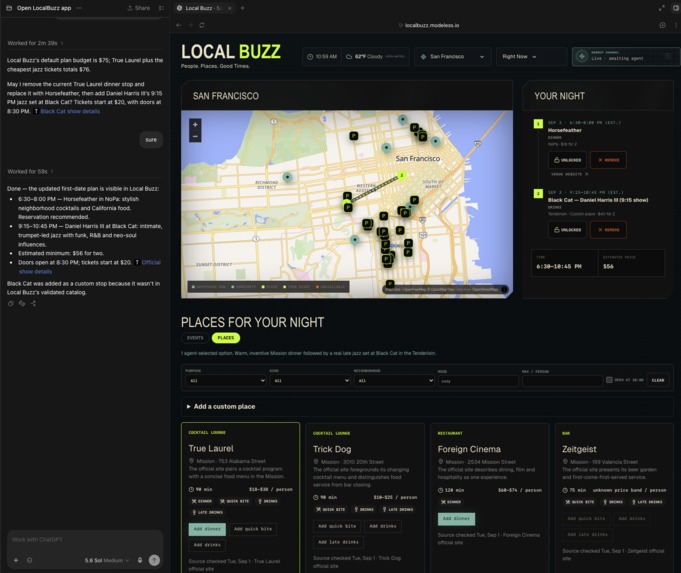Open the San Francisco city dropdown

[x=452, y=56]
